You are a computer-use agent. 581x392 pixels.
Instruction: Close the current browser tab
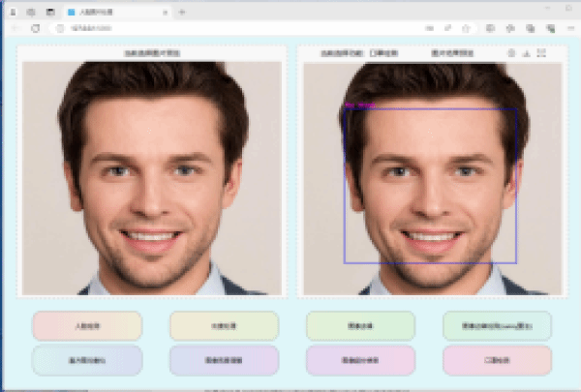pyautogui.click(x=165, y=12)
